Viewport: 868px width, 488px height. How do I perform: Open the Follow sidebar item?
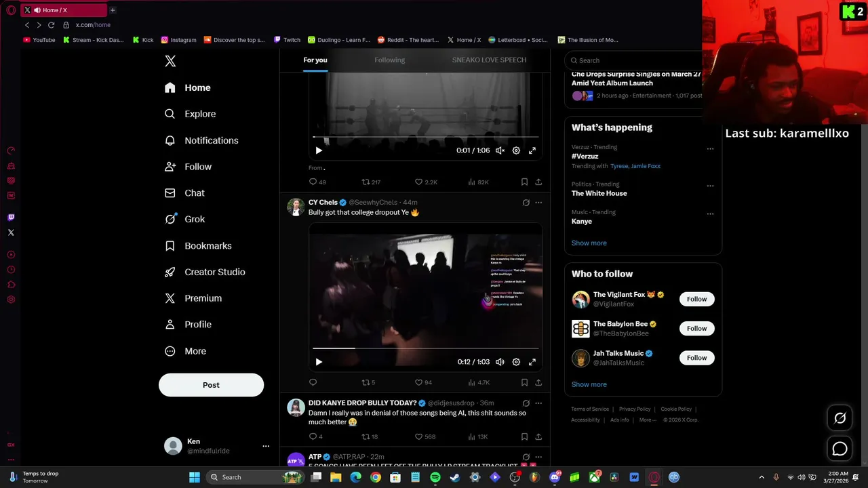(x=189, y=167)
